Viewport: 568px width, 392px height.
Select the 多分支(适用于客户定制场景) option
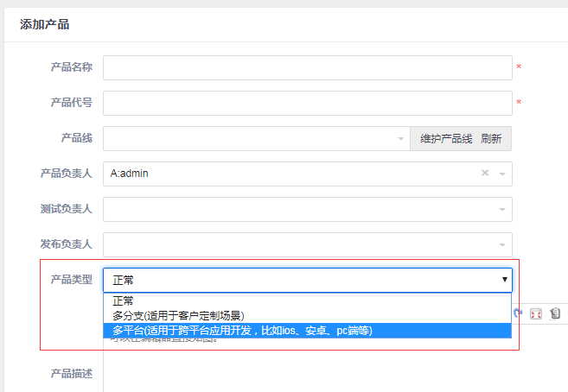tap(307, 316)
